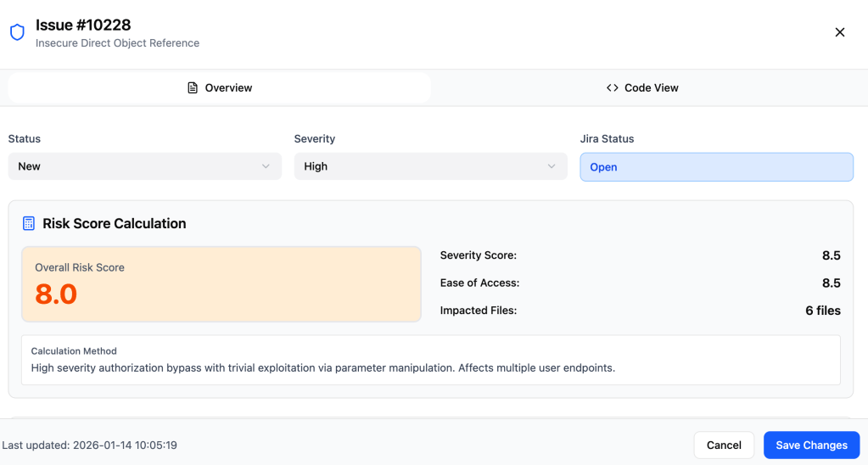Click the shield icon beside Issue #10228
The height and width of the screenshot is (465, 868).
tap(17, 32)
